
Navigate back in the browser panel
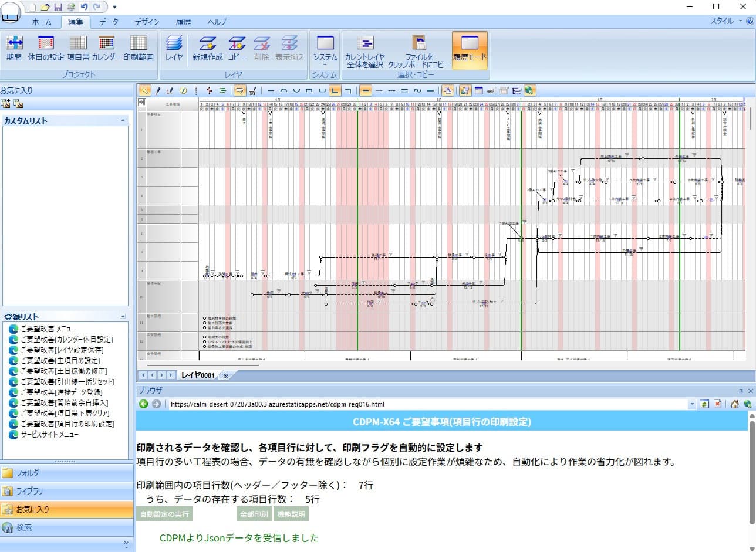click(x=143, y=404)
